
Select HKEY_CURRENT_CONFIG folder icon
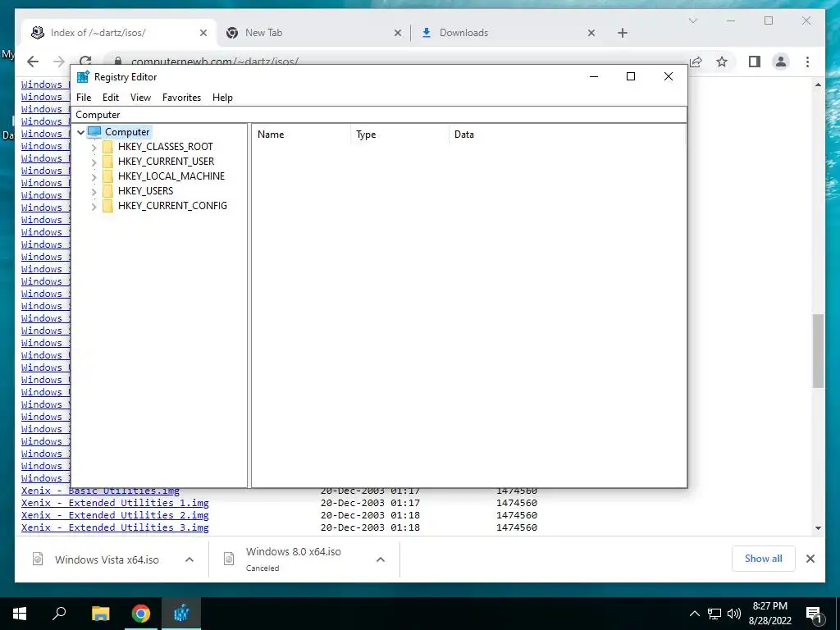(107, 206)
